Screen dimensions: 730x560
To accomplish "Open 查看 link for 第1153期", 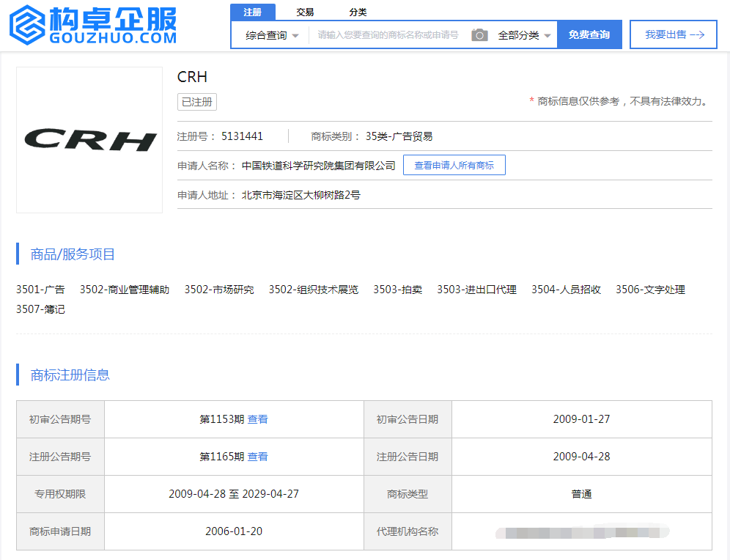I will 257,419.
